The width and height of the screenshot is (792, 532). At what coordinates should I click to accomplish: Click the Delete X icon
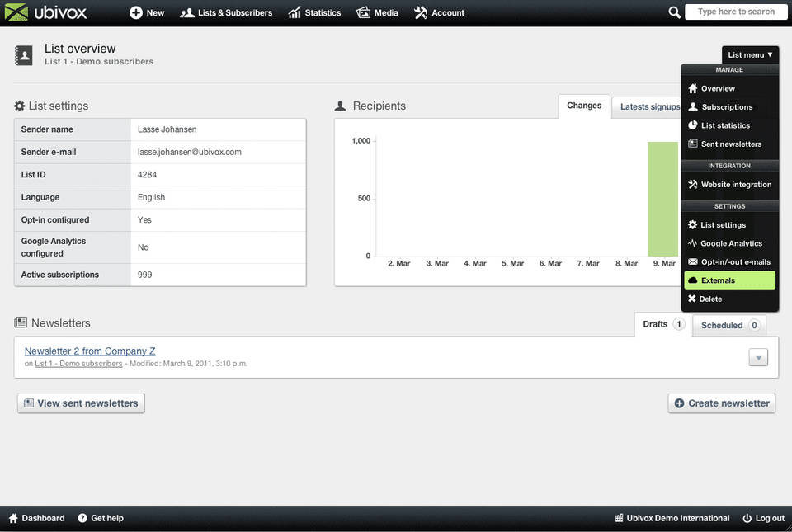tap(692, 299)
